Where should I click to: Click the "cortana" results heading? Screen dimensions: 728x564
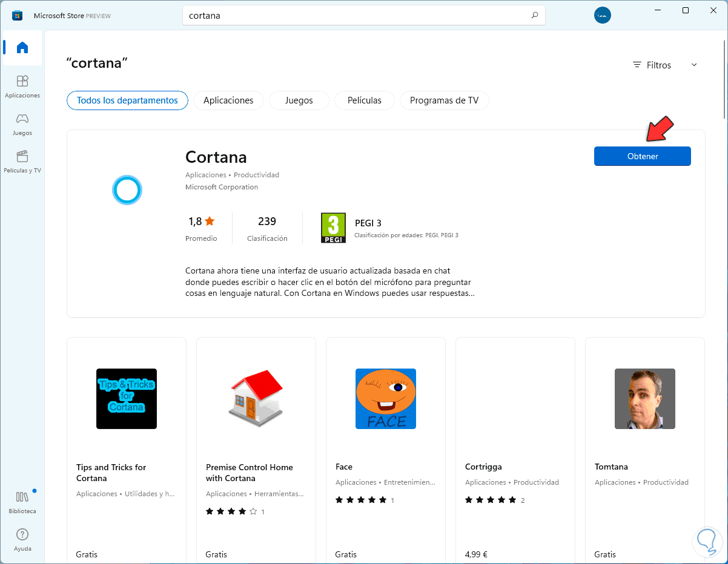[x=97, y=62]
